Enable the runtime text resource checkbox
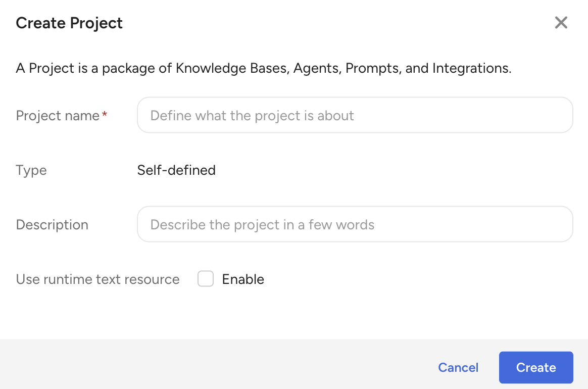 [206, 279]
